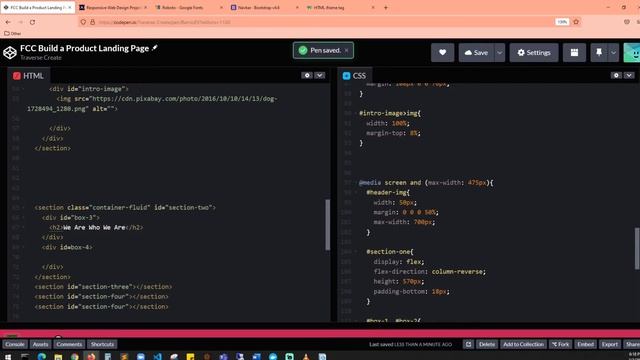Fold the #section-one CSS block
Viewport: 640px width, 360px height.
pos(356,252)
